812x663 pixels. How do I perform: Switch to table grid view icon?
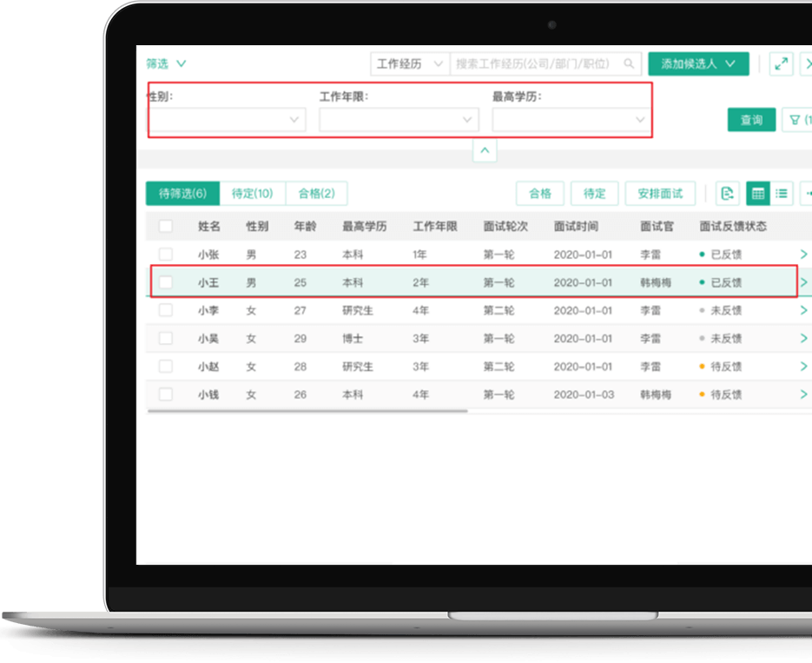pos(758,193)
